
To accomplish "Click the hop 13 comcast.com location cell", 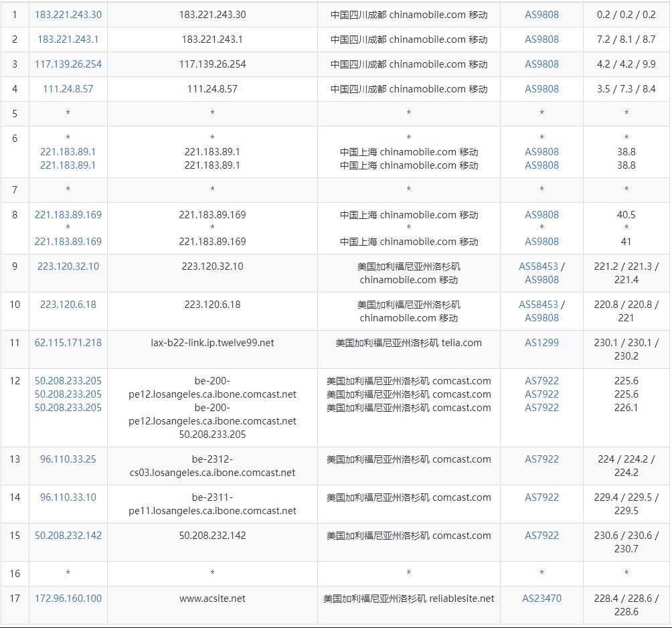I will [x=409, y=466].
